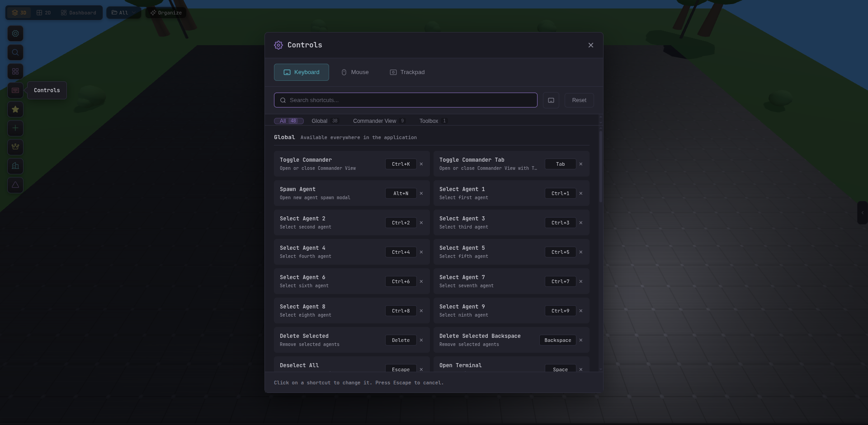Clear the Select Agent 8 shortcut
Viewport: 868px width, 425px height.
(x=421, y=311)
